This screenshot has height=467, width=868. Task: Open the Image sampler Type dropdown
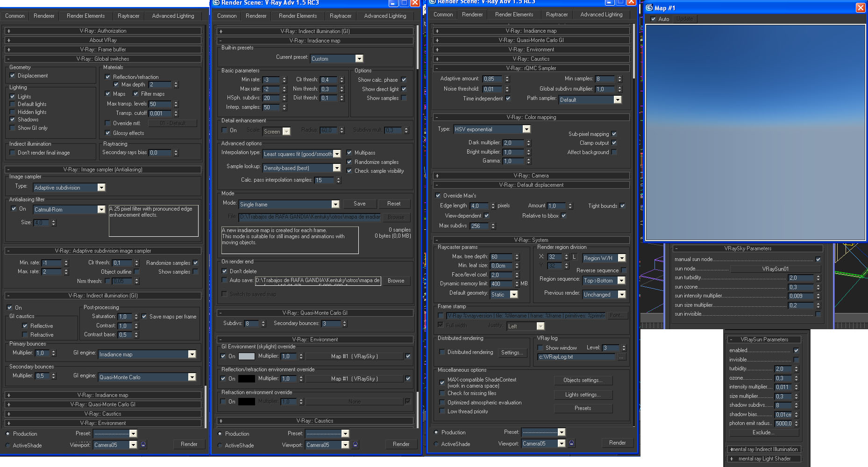(69, 188)
